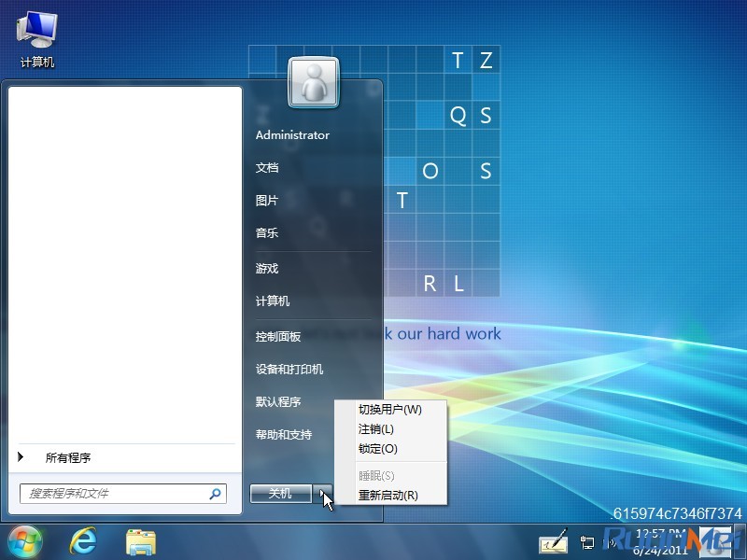Click the network tray icon

587,542
